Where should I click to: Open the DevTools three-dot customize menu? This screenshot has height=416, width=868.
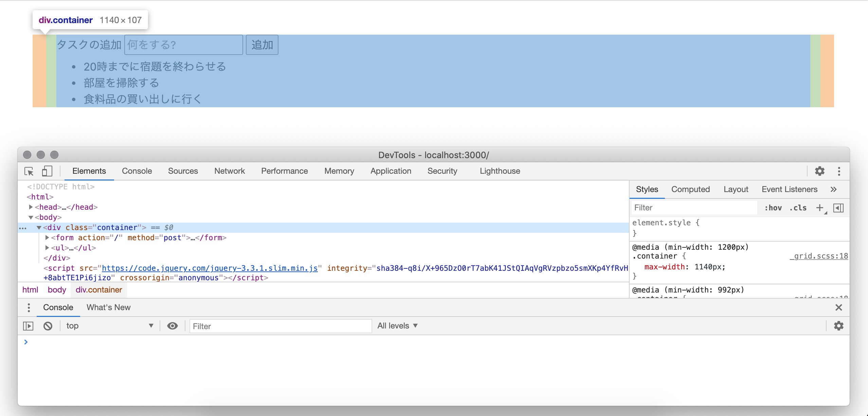click(x=839, y=171)
